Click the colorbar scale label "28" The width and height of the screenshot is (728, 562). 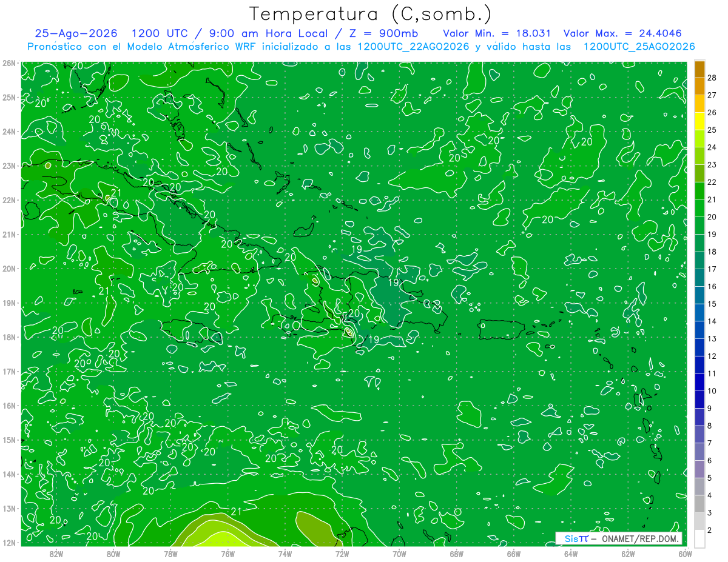coord(712,77)
